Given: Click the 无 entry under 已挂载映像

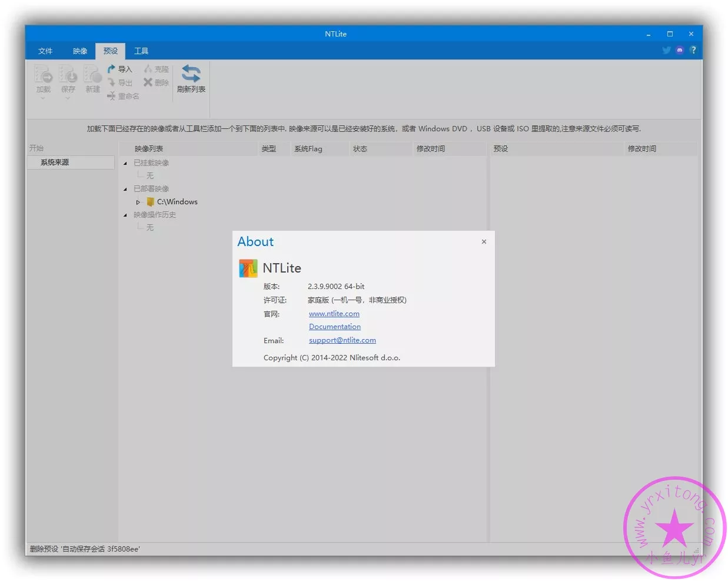Looking at the screenshot, I should coord(149,176).
